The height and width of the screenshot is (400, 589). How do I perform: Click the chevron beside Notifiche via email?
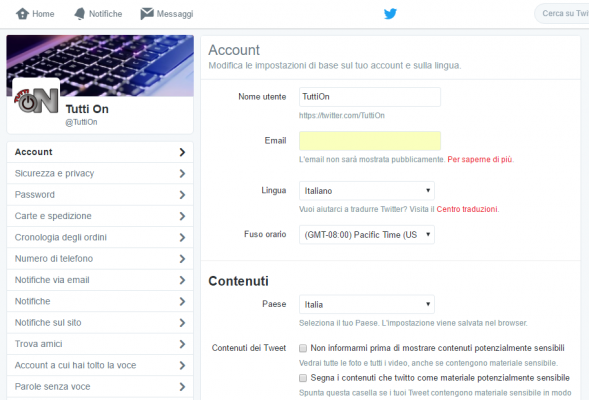[x=182, y=280]
